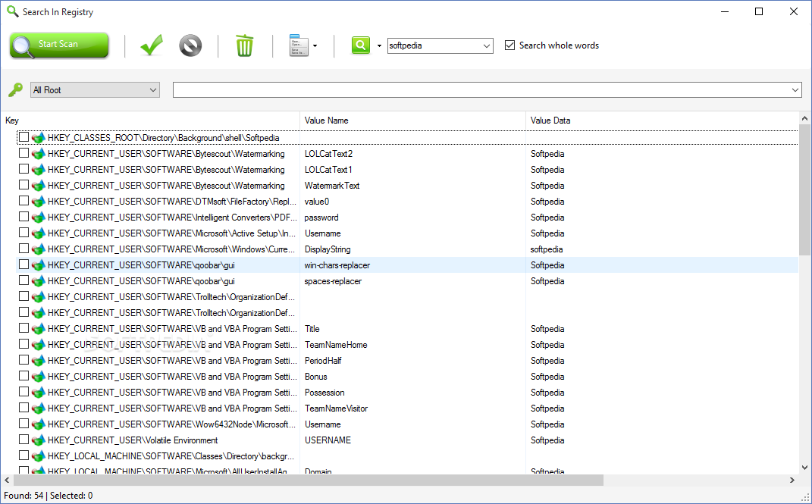Click the horizontal scrollbar left arrow
The height and width of the screenshot is (504, 812).
tap(6, 481)
